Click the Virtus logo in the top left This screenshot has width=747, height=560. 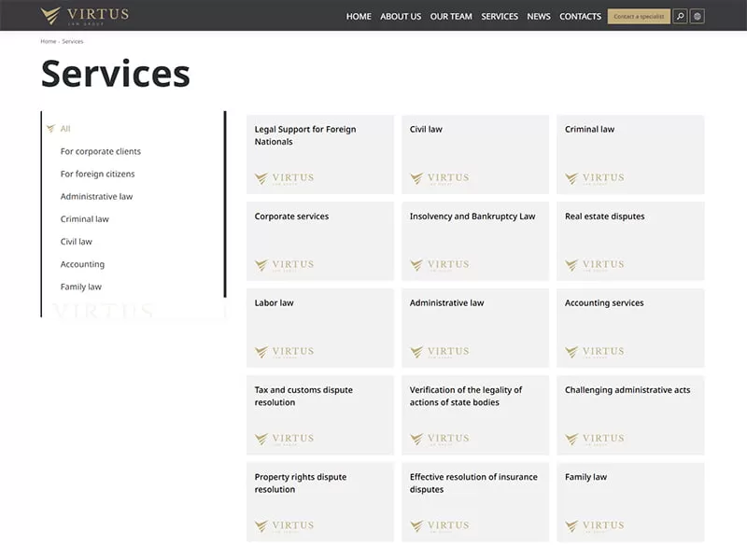pos(84,15)
